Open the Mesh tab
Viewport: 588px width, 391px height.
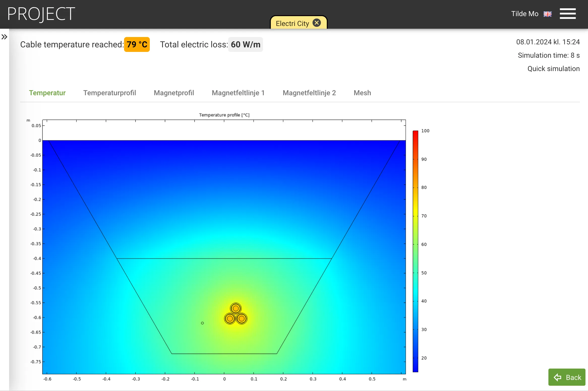point(362,93)
